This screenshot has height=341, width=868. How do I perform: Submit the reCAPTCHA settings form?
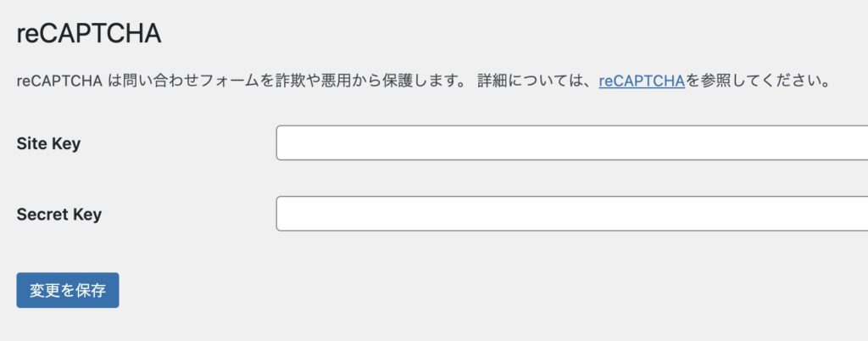coord(68,290)
